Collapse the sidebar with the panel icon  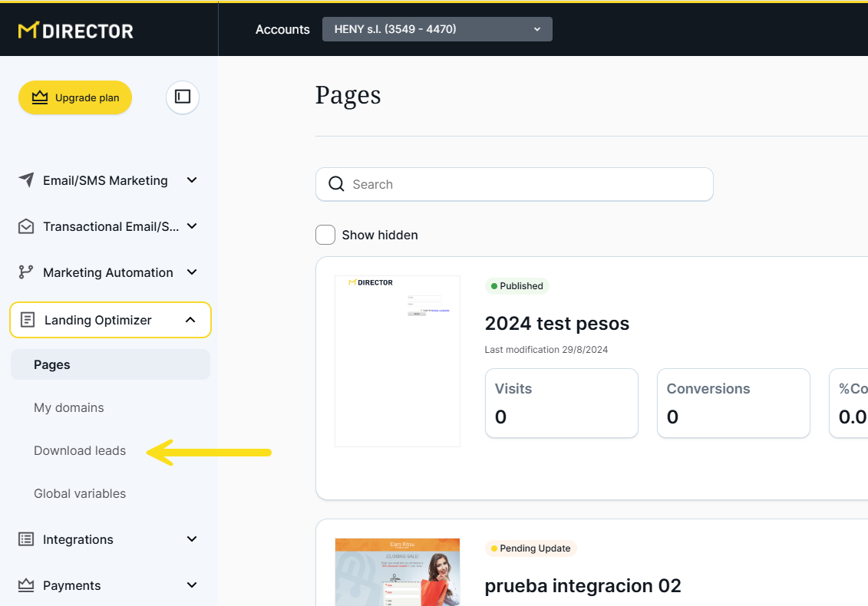click(x=183, y=97)
